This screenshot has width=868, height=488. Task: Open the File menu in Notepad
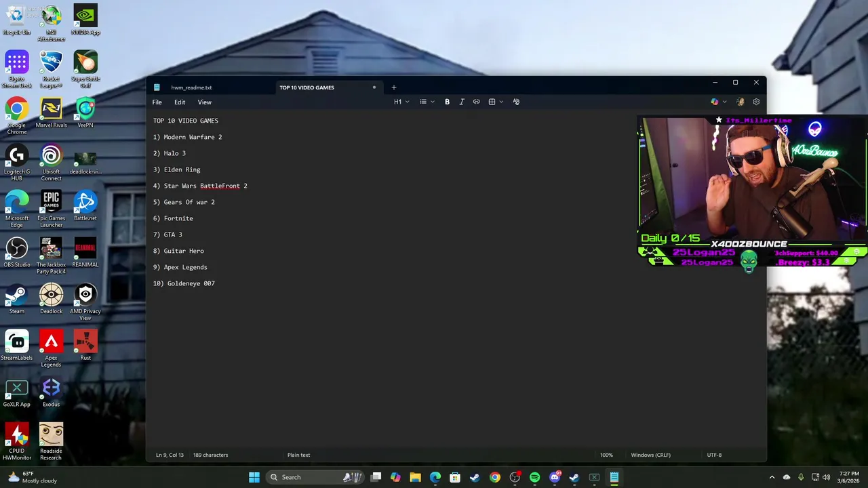pos(157,102)
